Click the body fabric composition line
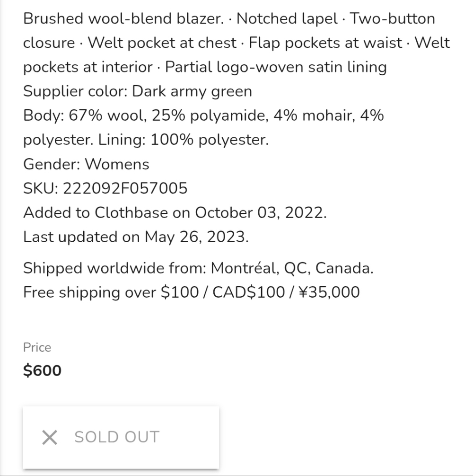Screen dimensions: 473x476 tap(203, 115)
